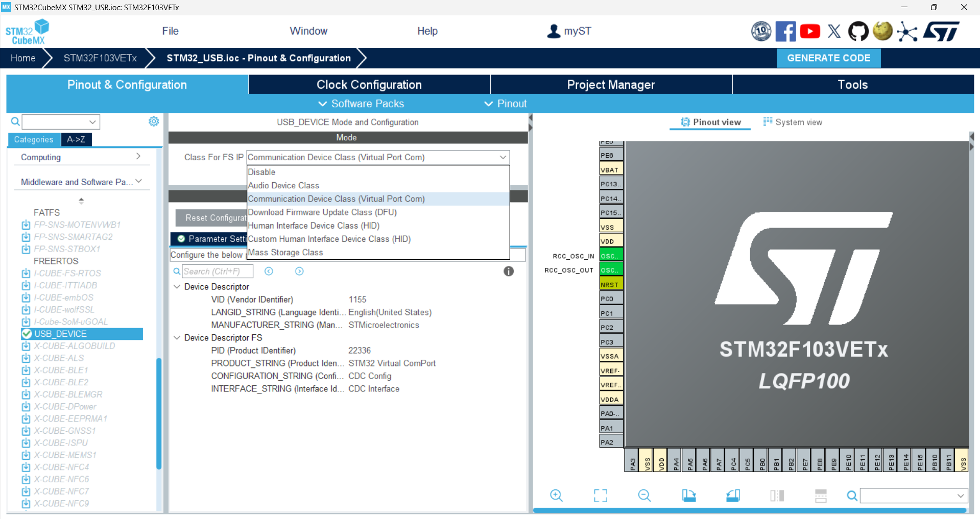
Task: Select the Categories tab
Action: [34, 139]
